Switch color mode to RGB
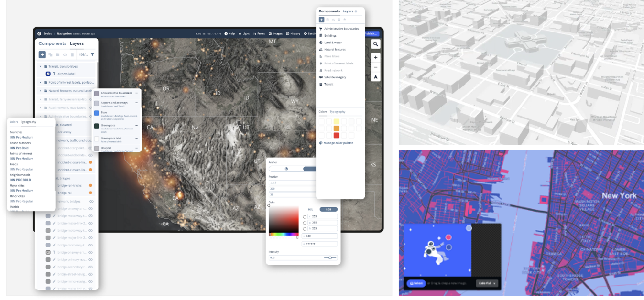Image resolution: width=644 pixels, height=300 pixels. pos(328,209)
